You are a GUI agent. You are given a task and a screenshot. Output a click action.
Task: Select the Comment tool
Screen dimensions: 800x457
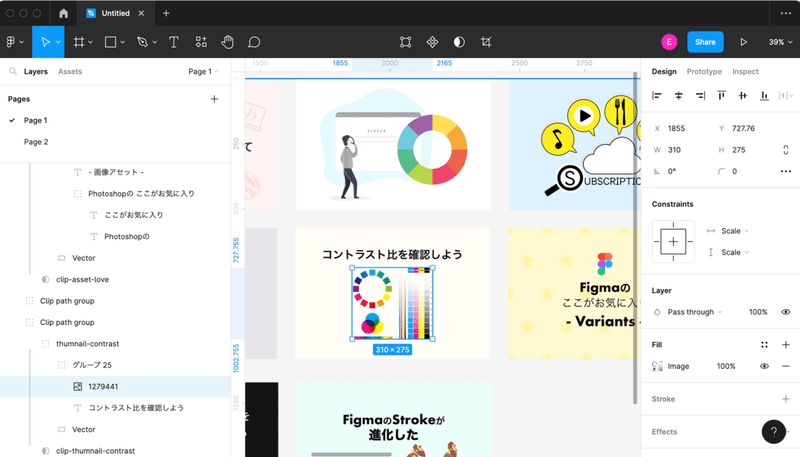[x=254, y=42]
